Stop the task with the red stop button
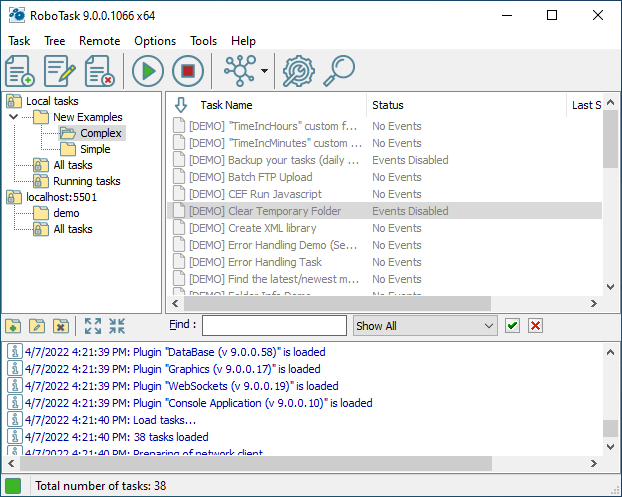This screenshot has width=622, height=497. tap(188, 71)
